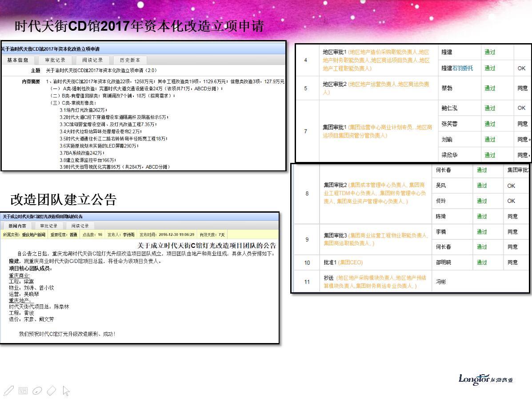Click the 地区审批2 step cell
The height and width of the screenshot is (400, 532).
coord(379,88)
